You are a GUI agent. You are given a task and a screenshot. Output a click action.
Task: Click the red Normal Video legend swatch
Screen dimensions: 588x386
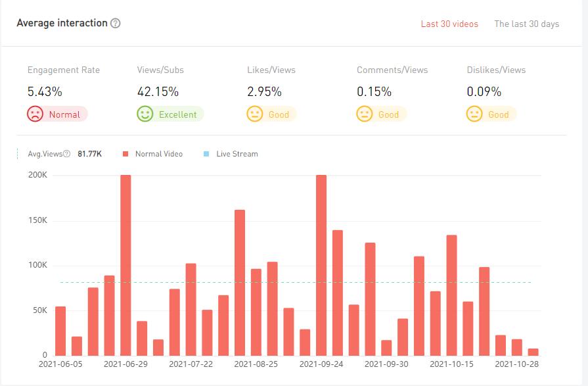point(125,154)
